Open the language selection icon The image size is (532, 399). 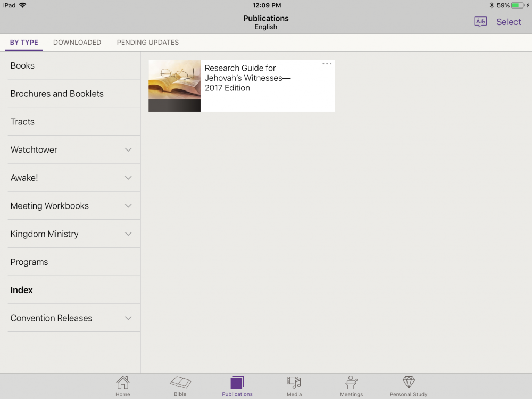480,22
